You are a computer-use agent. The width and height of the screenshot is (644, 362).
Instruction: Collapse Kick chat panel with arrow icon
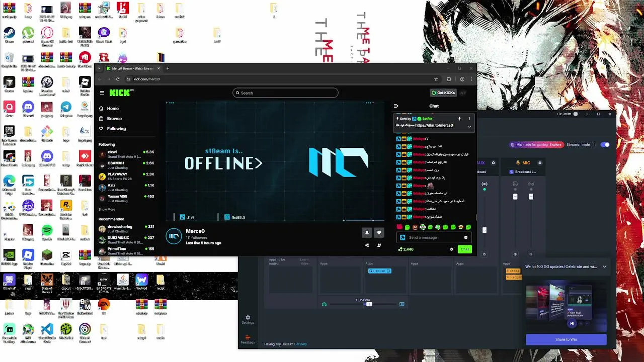[396, 106]
